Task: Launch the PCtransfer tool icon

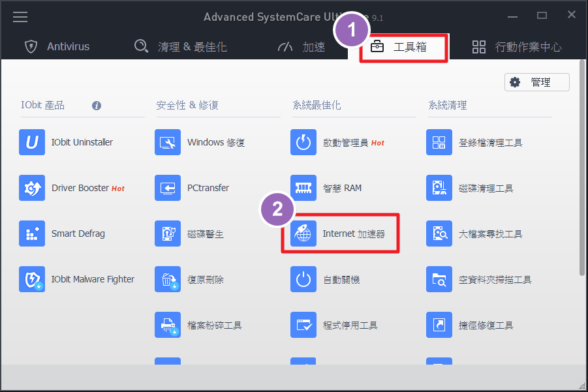Action: (168, 188)
